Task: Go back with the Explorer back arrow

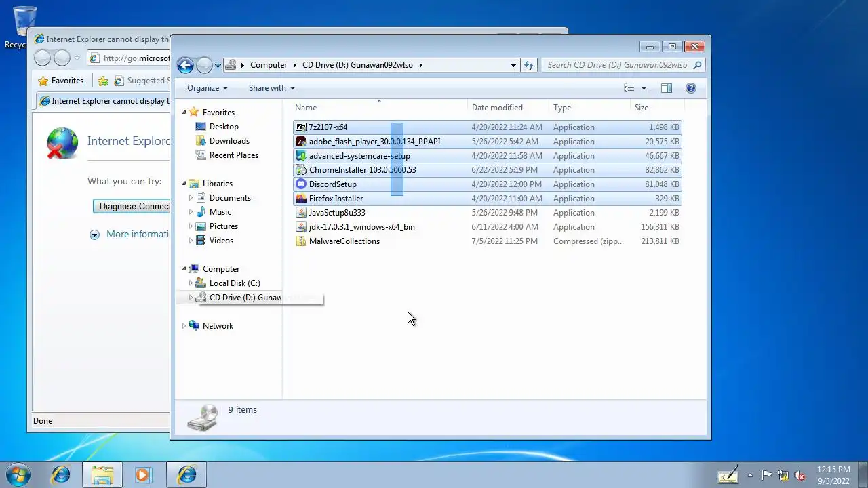Action: (185, 65)
